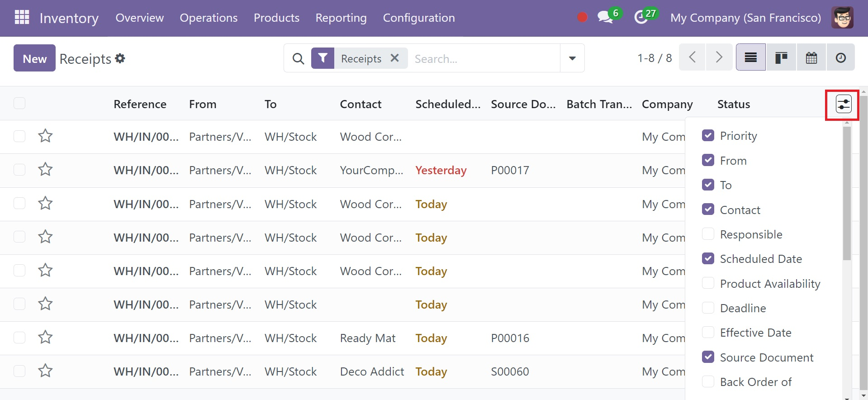Remove the Receipts filter facet

coord(394,58)
